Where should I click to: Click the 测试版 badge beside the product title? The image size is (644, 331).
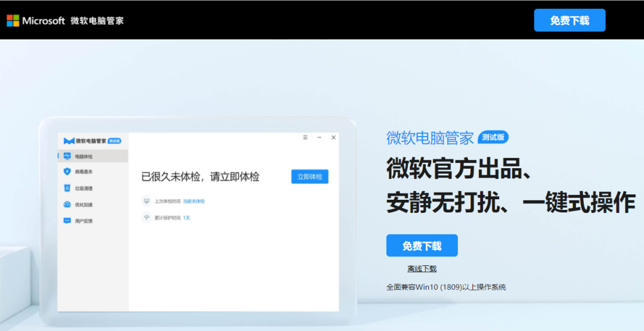click(493, 137)
